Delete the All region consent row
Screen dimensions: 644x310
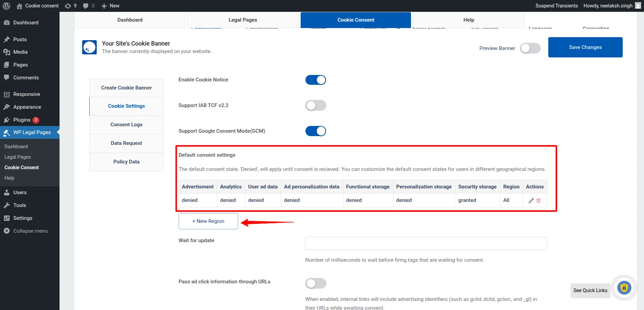(x=538, y=200)
